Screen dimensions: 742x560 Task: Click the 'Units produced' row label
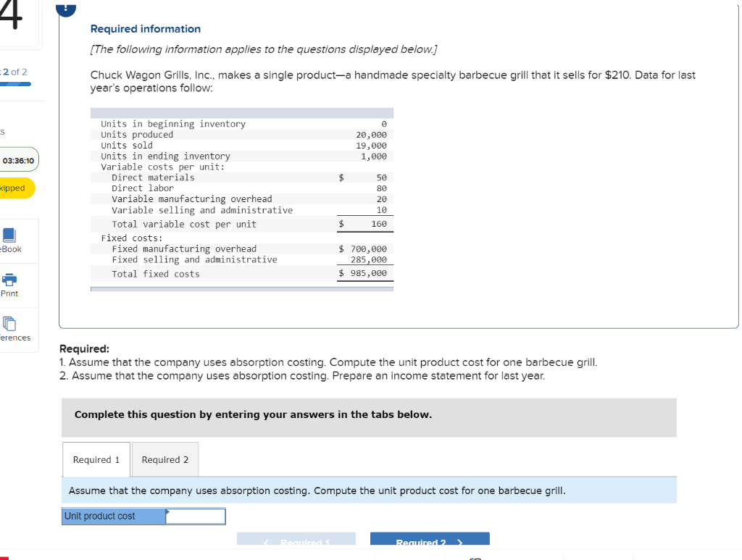coord(137,135)
